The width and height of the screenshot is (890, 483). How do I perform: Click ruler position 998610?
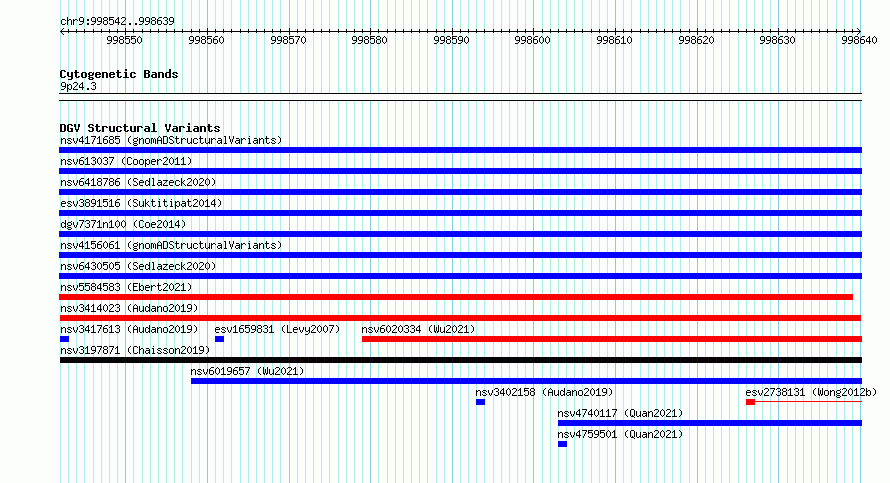614,40
